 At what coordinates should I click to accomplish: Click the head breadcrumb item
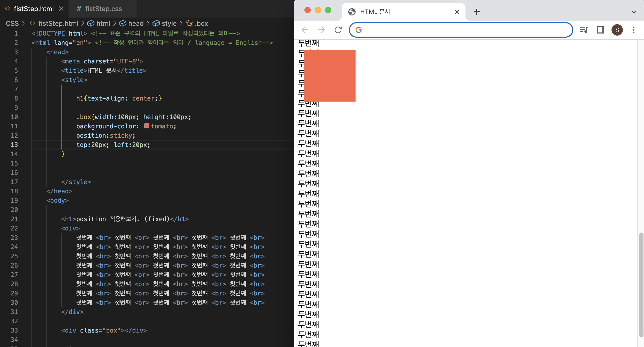click(136, 23)
